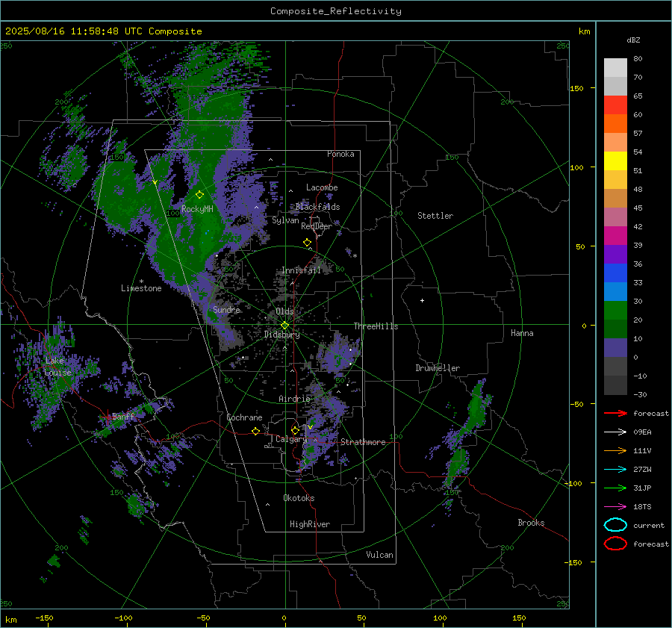Image resolution: width=672 pixels, height=628 pixels.
Task: Click the cyan current ellipse in legend
Action: pyautogui.click(x=615, y=525)
